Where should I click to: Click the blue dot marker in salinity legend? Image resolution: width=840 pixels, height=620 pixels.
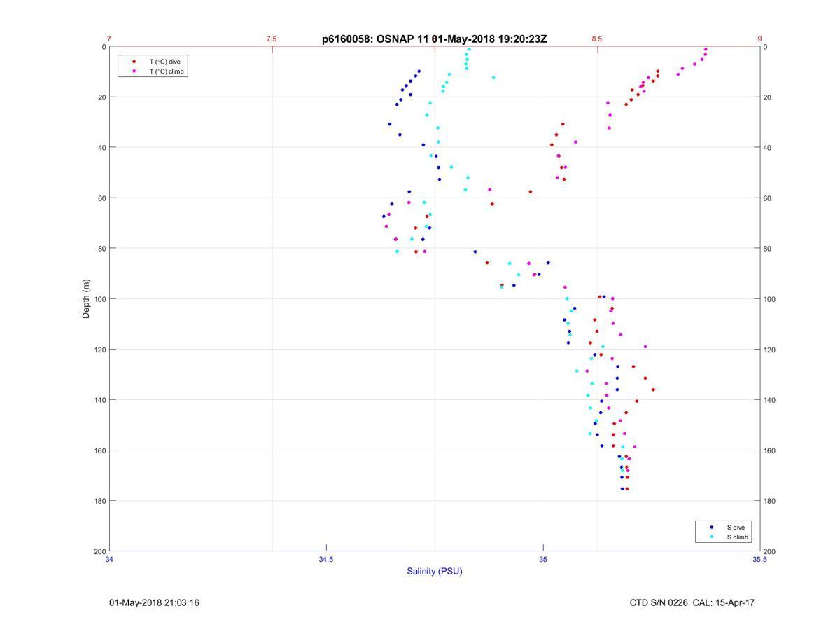(711, 527)
